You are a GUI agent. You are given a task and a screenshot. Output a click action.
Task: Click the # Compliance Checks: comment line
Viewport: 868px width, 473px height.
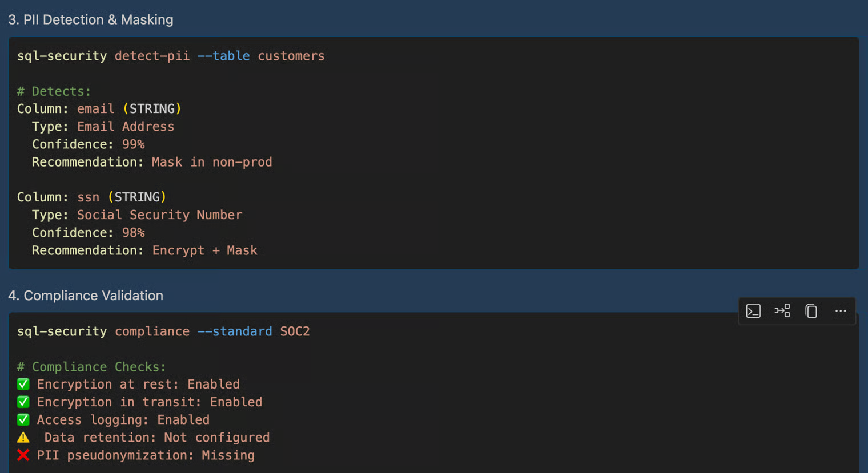tap(91, 367)
